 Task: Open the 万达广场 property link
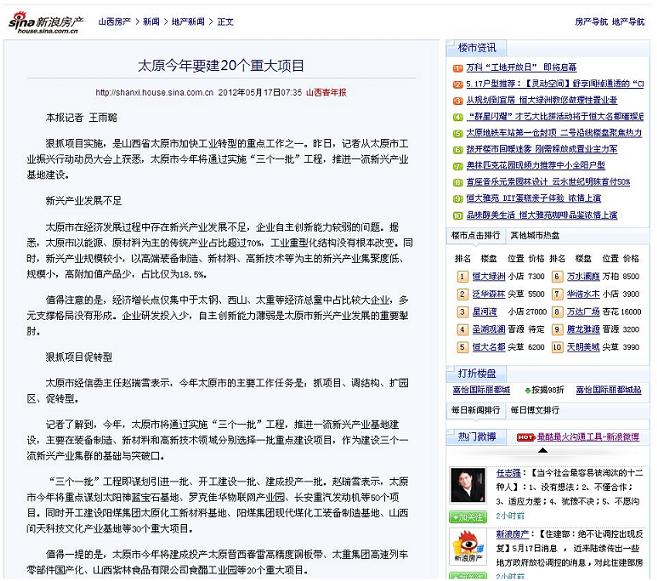point(583,312)
